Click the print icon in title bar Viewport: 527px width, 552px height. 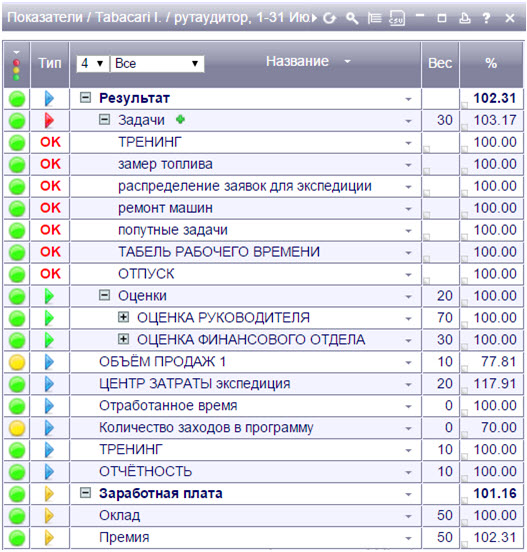tap(465, 18)
